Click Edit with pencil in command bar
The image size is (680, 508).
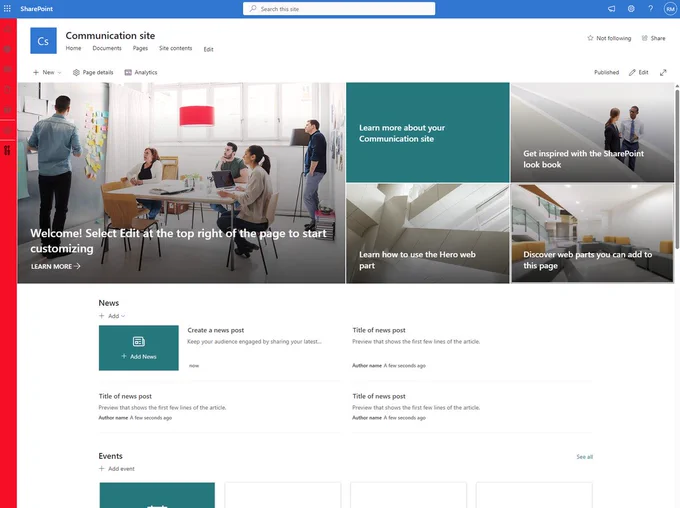pos(638,72)
